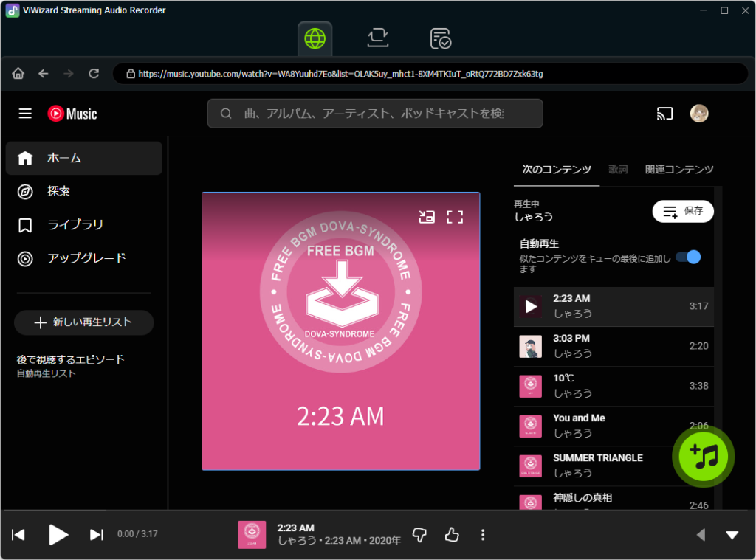Open more actions three-dot menu
Screen dimensions: 756x560
(483, 535)
